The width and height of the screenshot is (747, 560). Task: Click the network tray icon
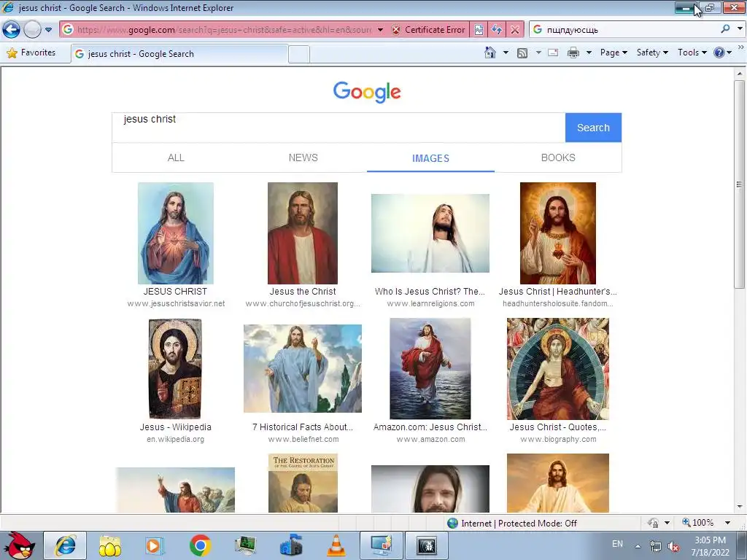656,547
